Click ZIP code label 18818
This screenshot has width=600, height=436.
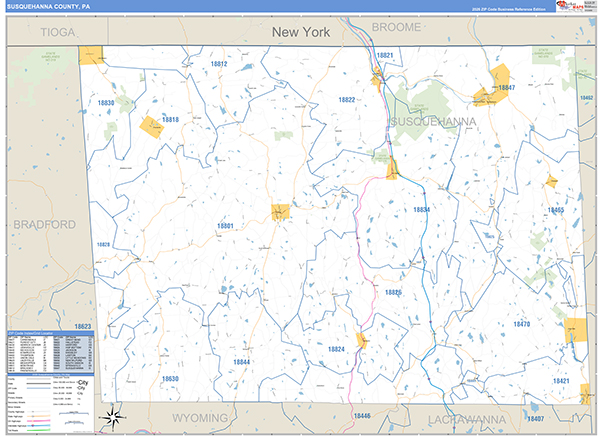(x=170, y=120)
